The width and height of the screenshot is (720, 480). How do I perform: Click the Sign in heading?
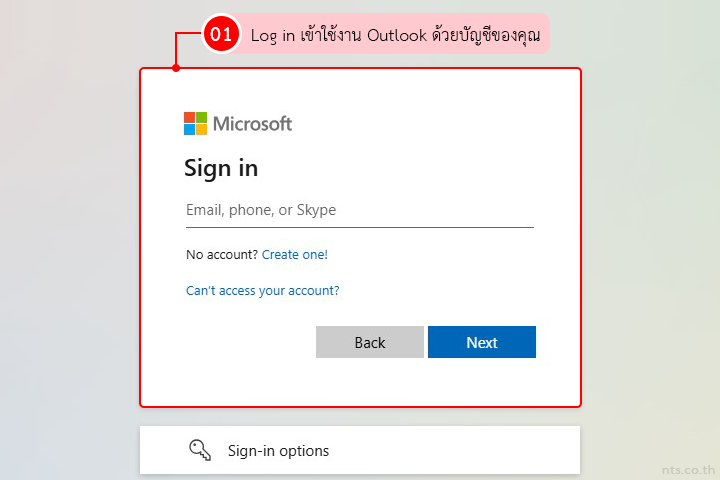[221, 168]
